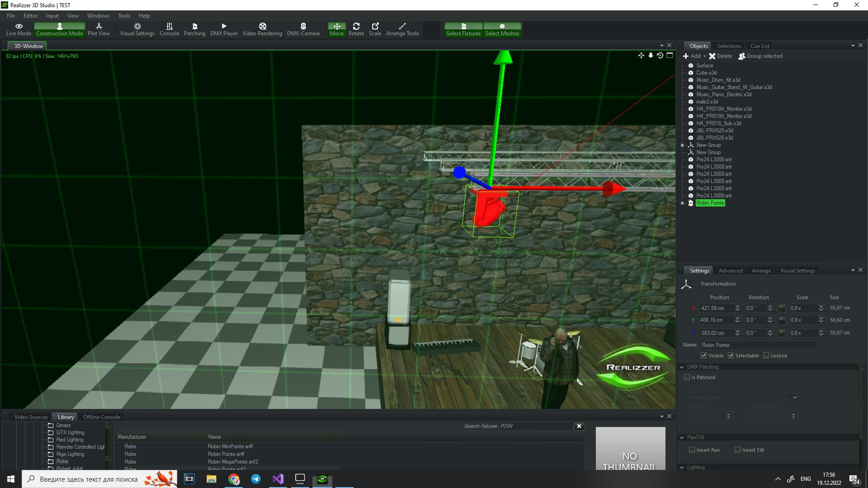Viewport: 868px width, 488px height.
Task: Open the Windows menu
Action: (x=98, y=15)
